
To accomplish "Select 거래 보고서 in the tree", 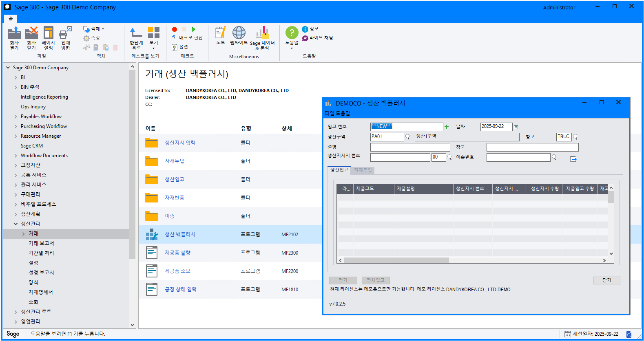I will [x=41, y=243].
